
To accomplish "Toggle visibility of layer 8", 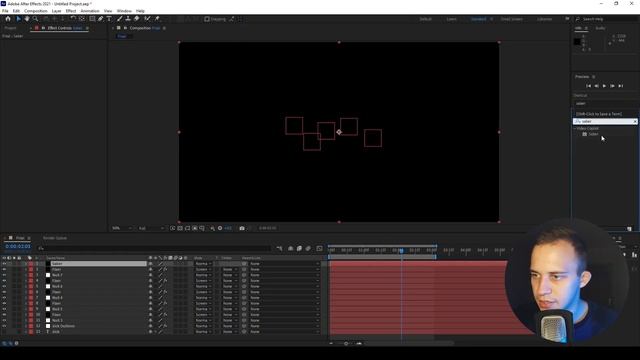I will (4, 303).
